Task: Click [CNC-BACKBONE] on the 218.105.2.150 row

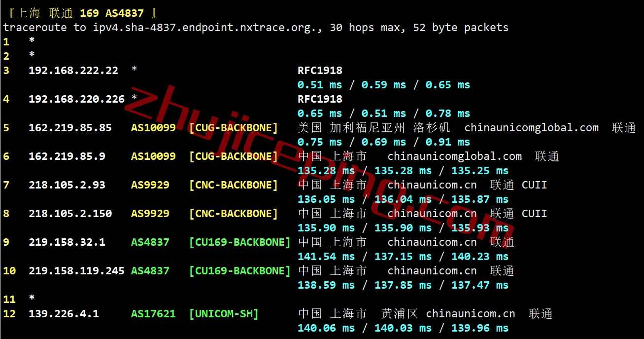Action: pyautogui.click(x=234, y=214)
